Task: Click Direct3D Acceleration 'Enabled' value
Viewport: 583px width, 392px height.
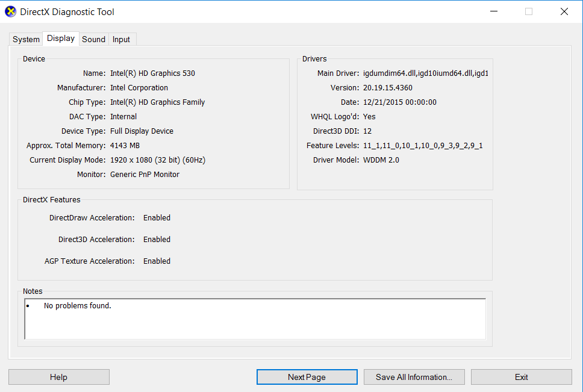Action: (x=157, y=240)
